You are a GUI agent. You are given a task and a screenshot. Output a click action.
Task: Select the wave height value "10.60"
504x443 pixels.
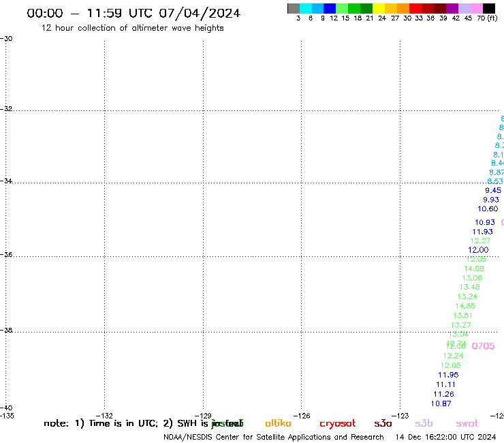tap(488, 209)
